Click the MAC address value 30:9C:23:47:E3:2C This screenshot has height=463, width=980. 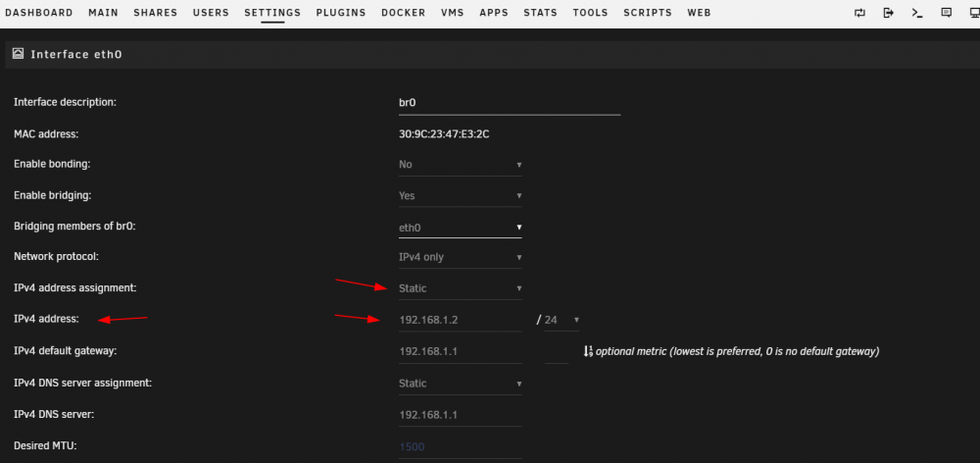[444, 133]
